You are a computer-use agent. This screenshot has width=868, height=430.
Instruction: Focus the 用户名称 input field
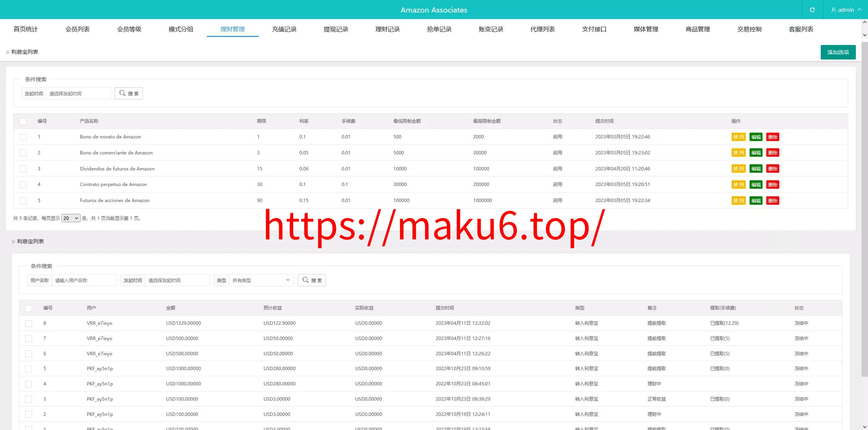pos(84,280)
